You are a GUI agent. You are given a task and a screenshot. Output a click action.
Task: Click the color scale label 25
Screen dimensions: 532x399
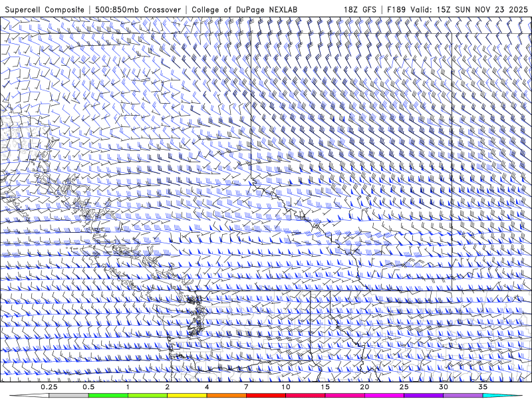pyautogui.click(x=404, y=387)
